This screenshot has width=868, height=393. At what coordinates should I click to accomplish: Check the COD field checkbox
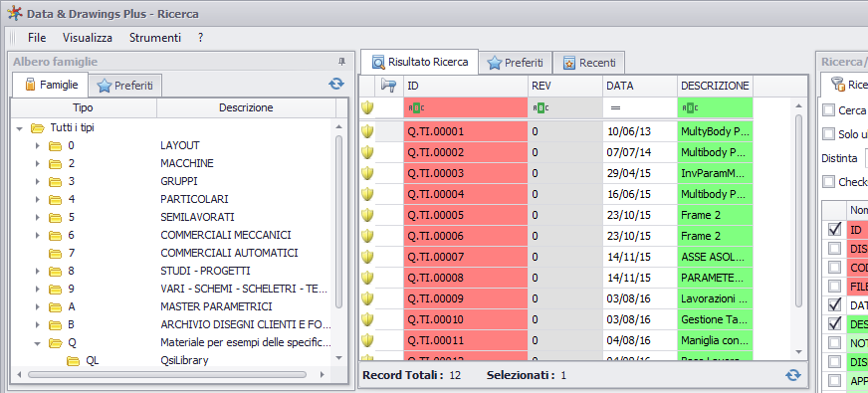834,268
